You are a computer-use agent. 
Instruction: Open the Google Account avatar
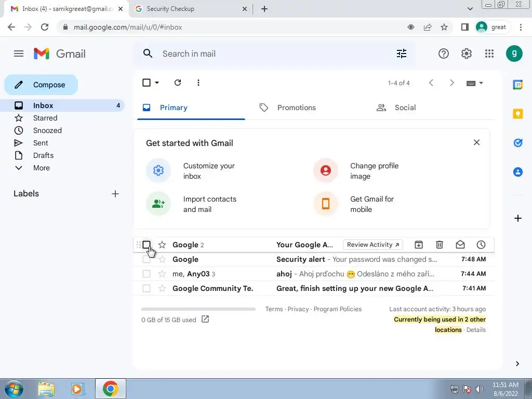coord(514,54)
